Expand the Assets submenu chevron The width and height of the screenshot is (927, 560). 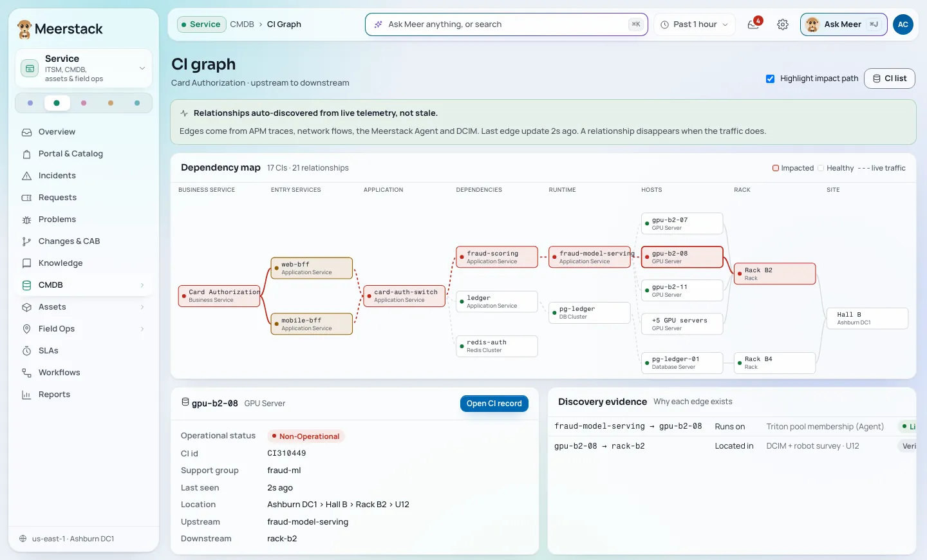142,307
